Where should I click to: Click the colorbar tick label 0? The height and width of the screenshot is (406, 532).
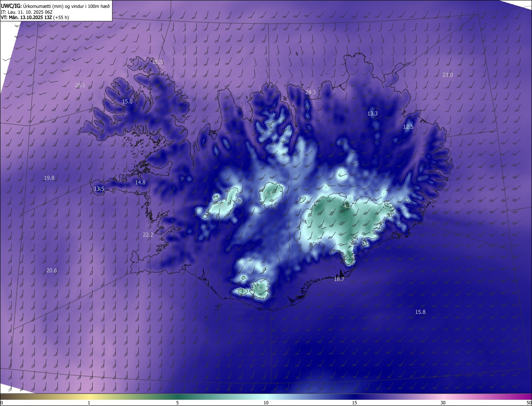[x=1, y=403]
